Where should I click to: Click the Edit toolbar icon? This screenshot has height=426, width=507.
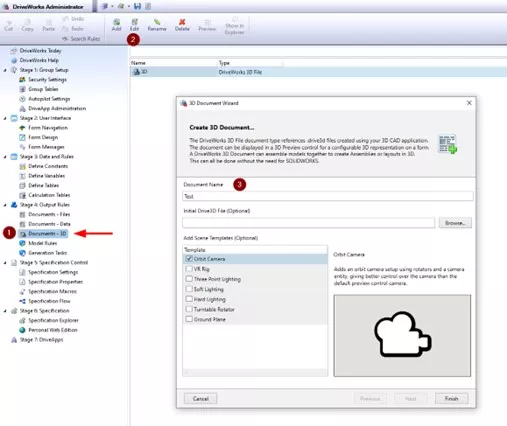click(x=134, y=22)
